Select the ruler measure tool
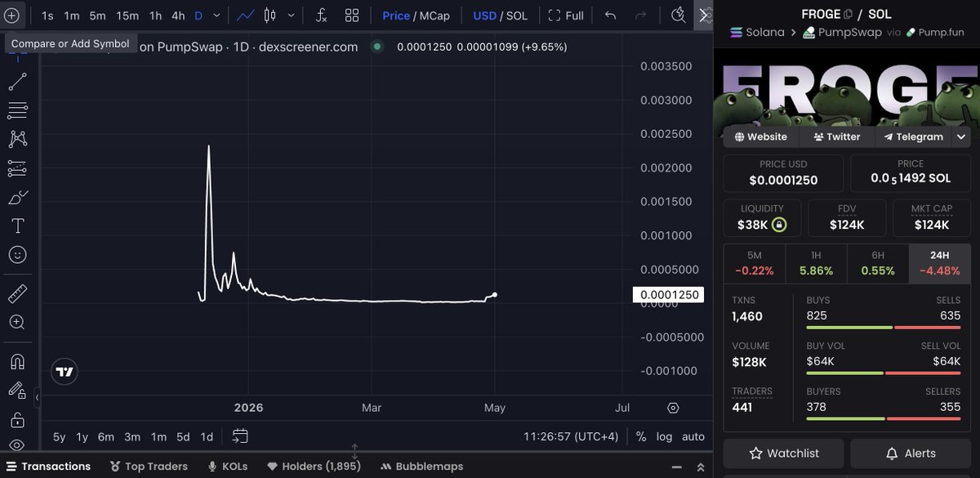Viewport: 980px width, 478px height. point(17,293)
